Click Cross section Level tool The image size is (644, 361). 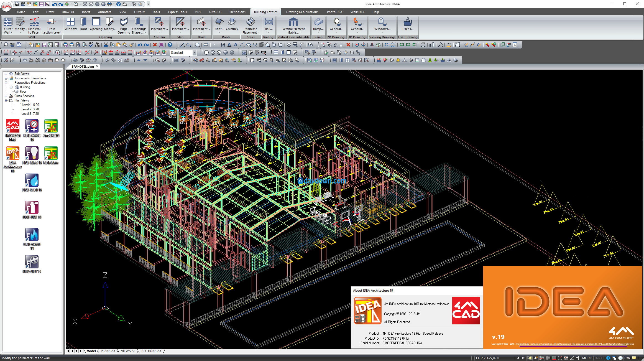tap(51, 26)
